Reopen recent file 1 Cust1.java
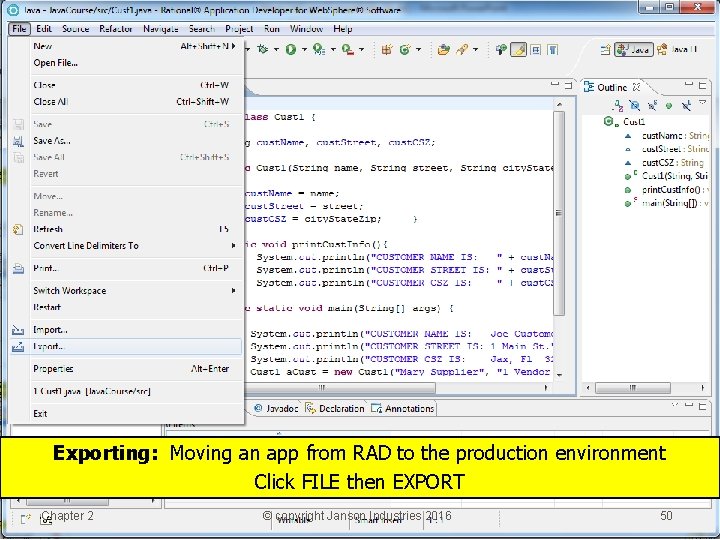Image resolution: width=720 pixels, height=540 pixels. pyautogui.click(x=125, y=391)
